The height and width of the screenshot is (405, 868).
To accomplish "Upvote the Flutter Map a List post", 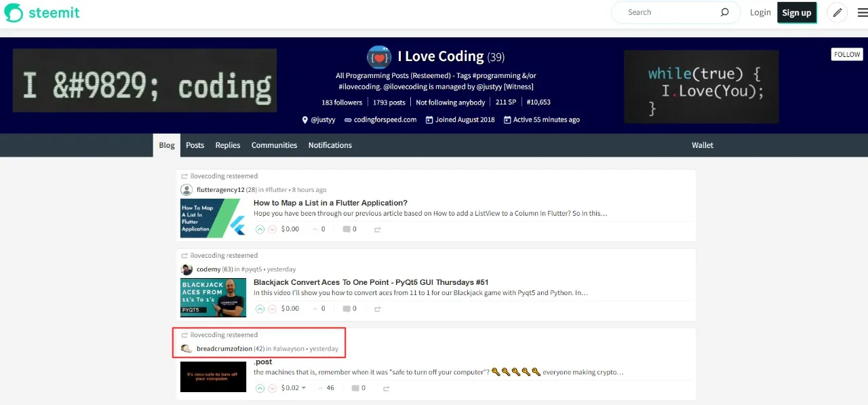I will (260, 229).
